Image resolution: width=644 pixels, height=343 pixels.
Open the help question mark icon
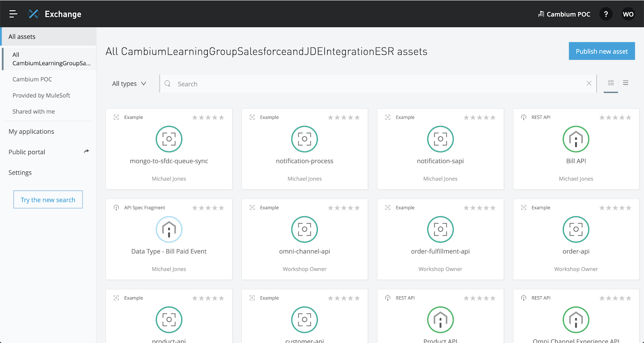click(x=606, y=14)
